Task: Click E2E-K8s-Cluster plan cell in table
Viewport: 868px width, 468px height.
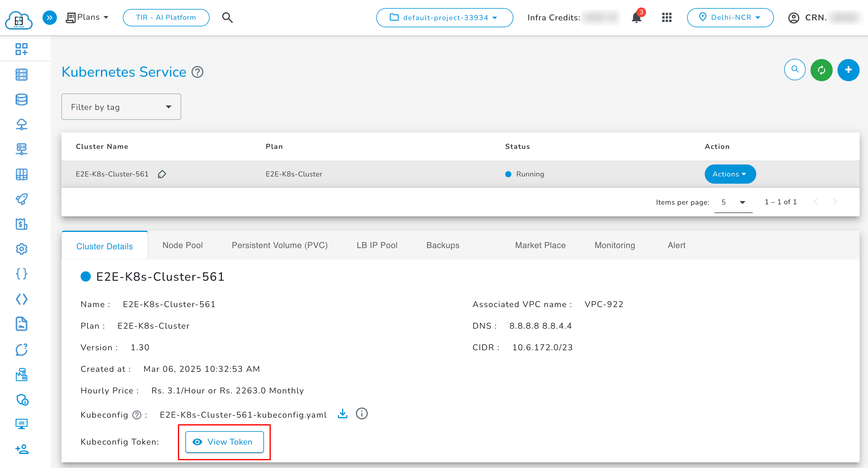Action: point(294,174)
